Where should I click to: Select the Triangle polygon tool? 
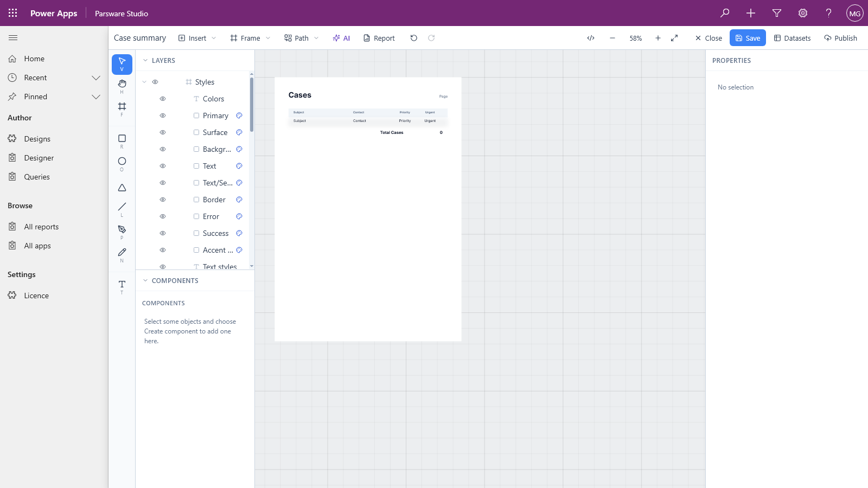[x=122, y=188]
